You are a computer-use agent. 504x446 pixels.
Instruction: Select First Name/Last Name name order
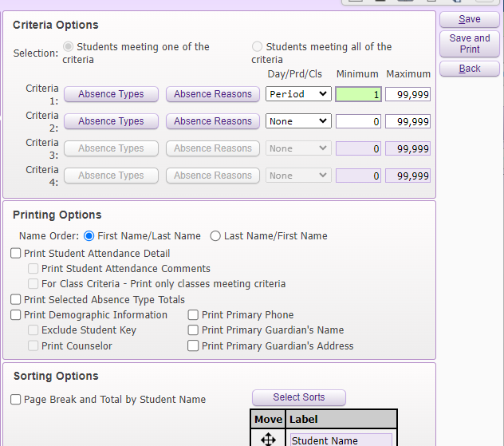(x=89, y=236)
